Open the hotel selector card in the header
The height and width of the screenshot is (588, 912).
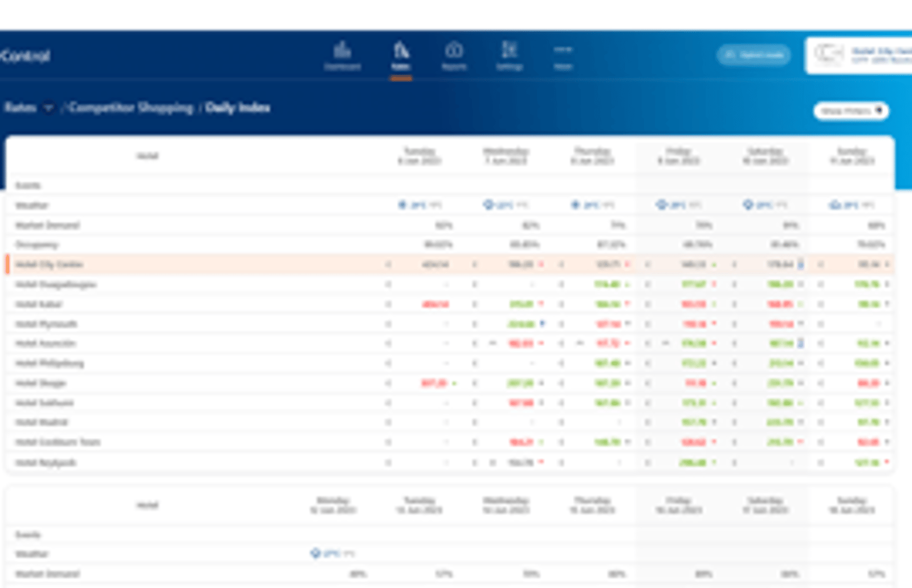[x=858, y=55]
